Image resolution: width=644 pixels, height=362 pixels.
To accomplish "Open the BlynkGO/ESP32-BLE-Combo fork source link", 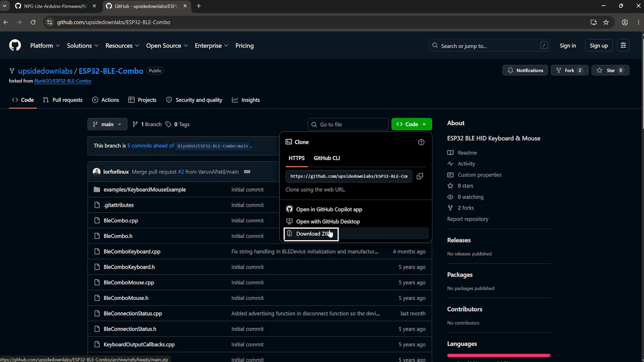I will click(63, 81).
